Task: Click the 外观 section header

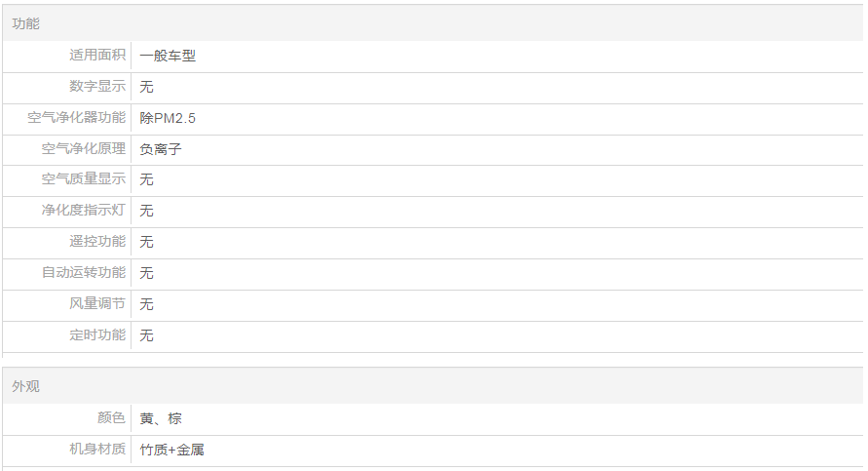Action: (26, 386)
